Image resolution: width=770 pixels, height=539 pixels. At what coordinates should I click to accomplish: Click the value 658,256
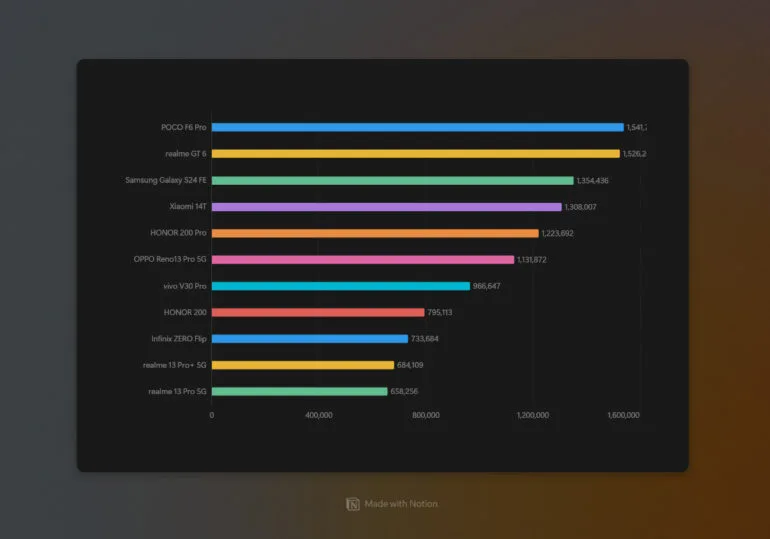tap(404, 391)
